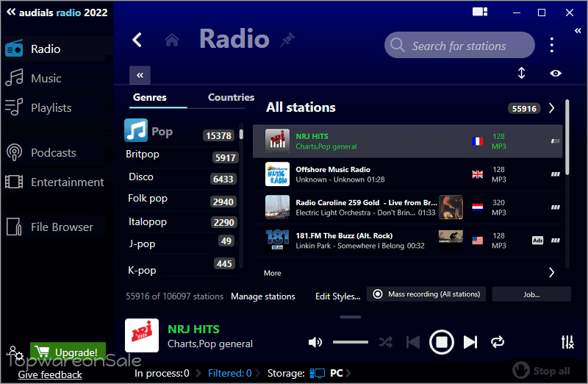Click Manage stations
Screen dimensions: 588x384
coord(263,296)
